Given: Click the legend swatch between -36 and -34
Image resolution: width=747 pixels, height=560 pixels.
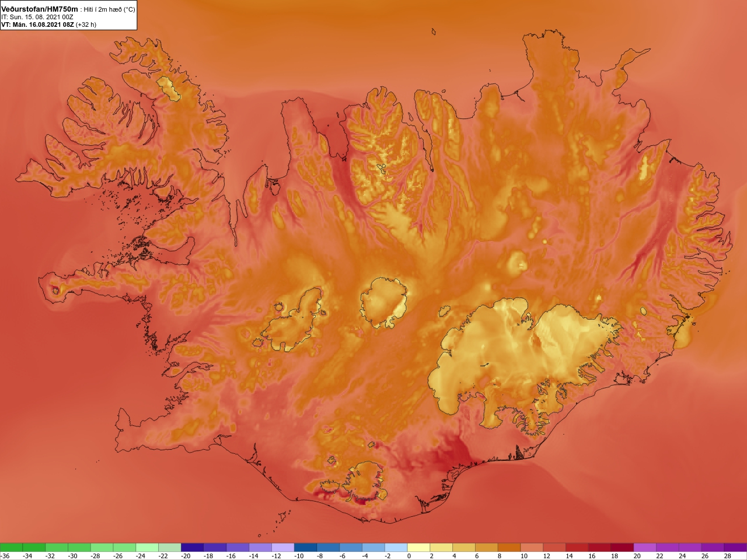Looking at the screenshot, I should [11, 547].
